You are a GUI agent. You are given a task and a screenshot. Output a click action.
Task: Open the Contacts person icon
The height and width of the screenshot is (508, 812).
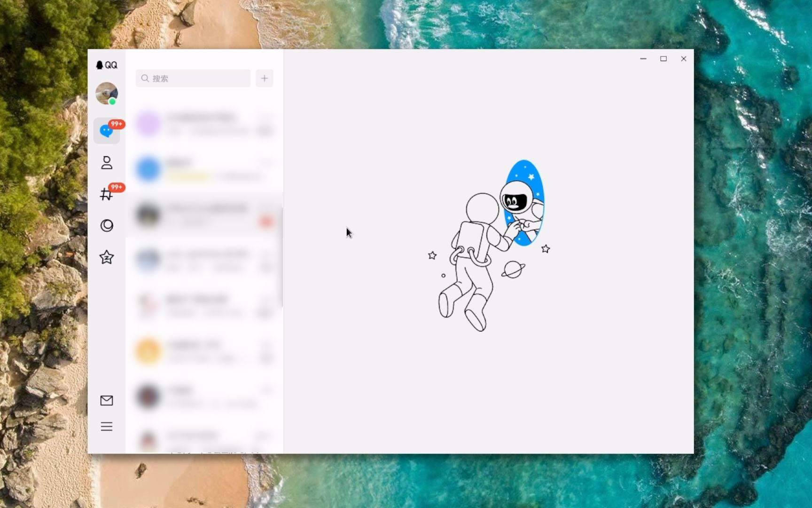(107, 163)
